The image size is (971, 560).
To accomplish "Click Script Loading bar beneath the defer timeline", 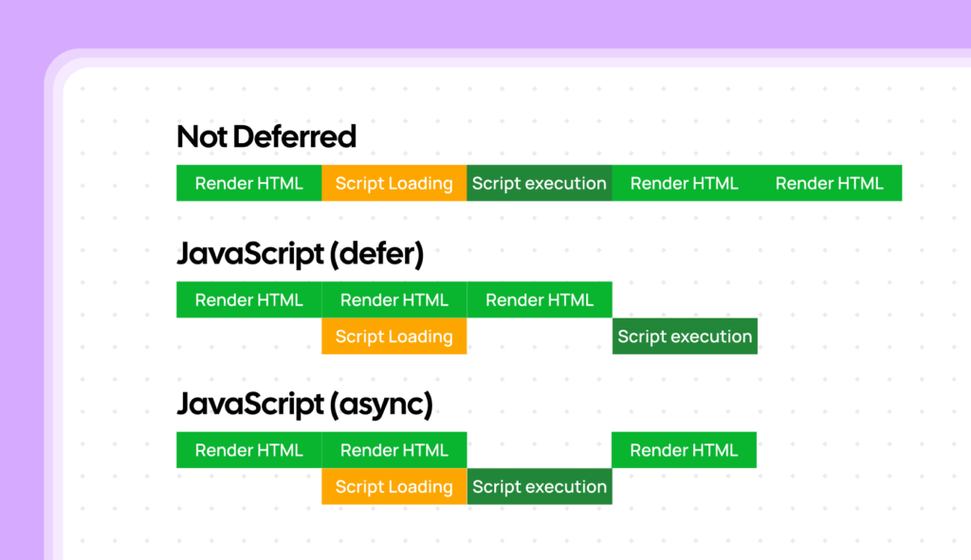I will pyautogui.click(x=394, y=336).
